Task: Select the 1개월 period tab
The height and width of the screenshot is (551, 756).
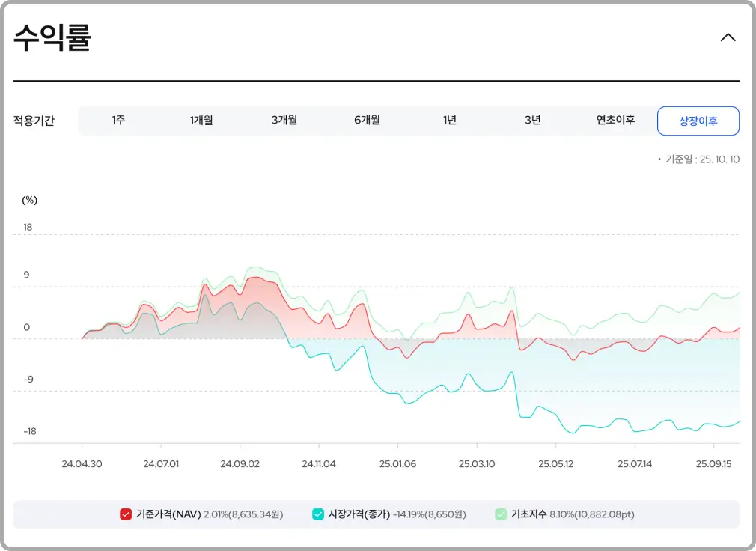Action: click(x=201, y=121)
